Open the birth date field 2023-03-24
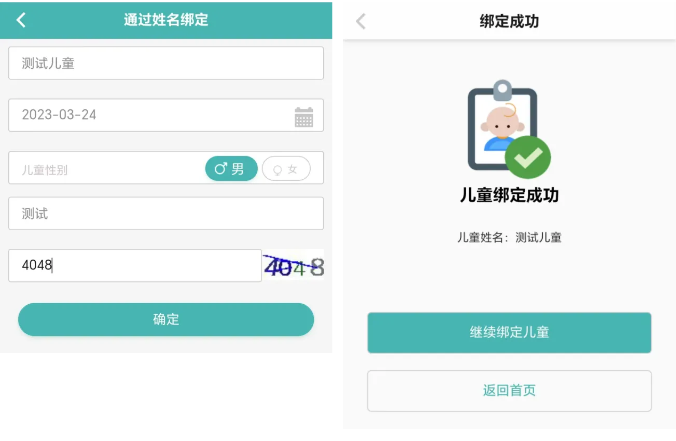 [x=166, y=115]
